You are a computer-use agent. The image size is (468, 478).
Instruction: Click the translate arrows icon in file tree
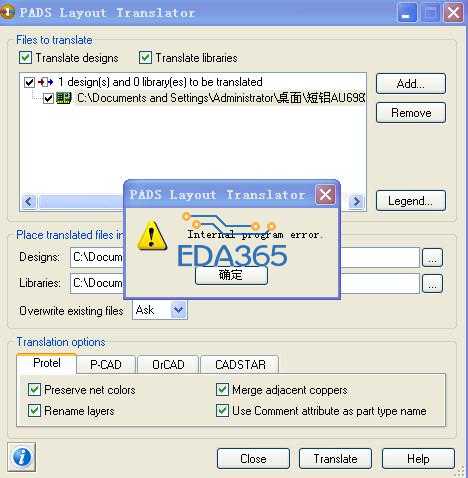tap(45, 82)
